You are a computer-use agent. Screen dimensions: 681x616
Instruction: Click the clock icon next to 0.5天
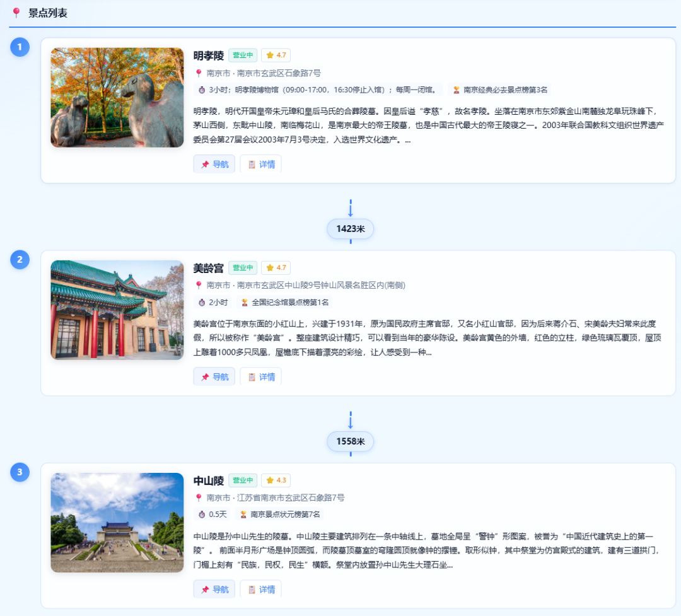[x=202, y=514]
